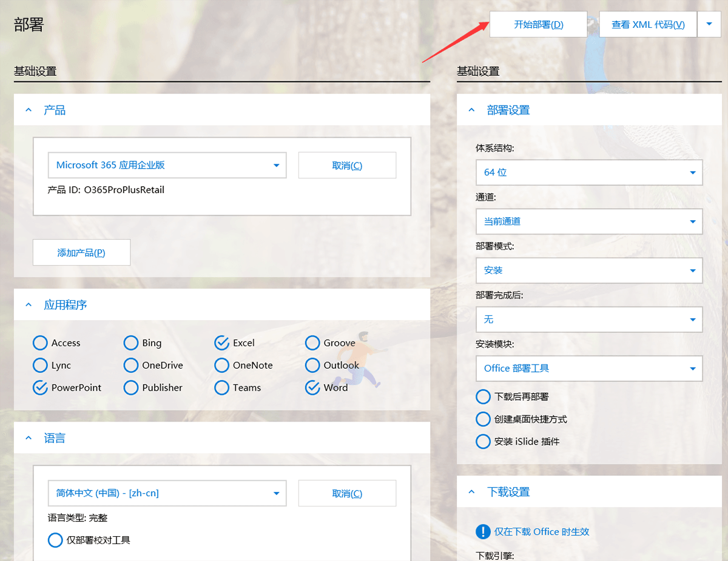
Task: Click the 开始部署(D) button
Action: pyautogui.click(x=538, y=24)
